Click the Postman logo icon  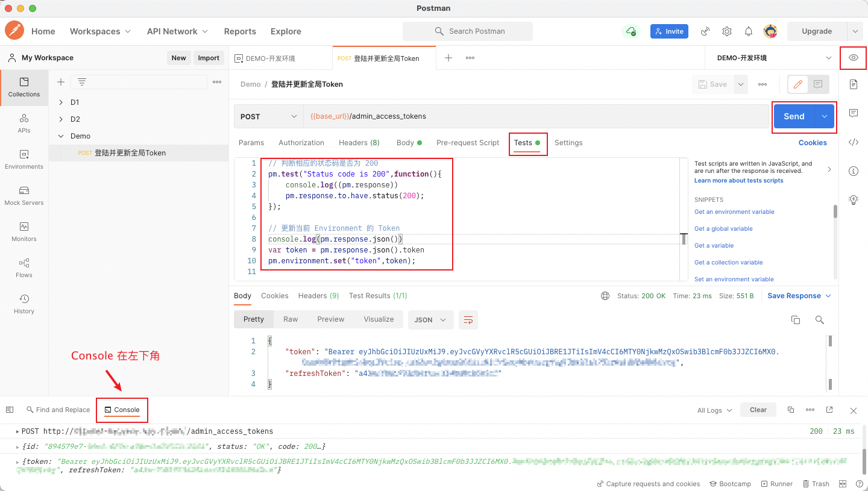point(14,31)
